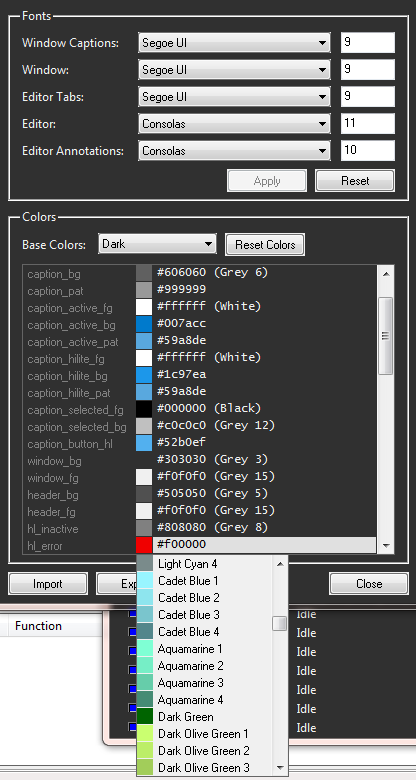Click the color dropdown list scrollbar thumb

tap(280, 623)
